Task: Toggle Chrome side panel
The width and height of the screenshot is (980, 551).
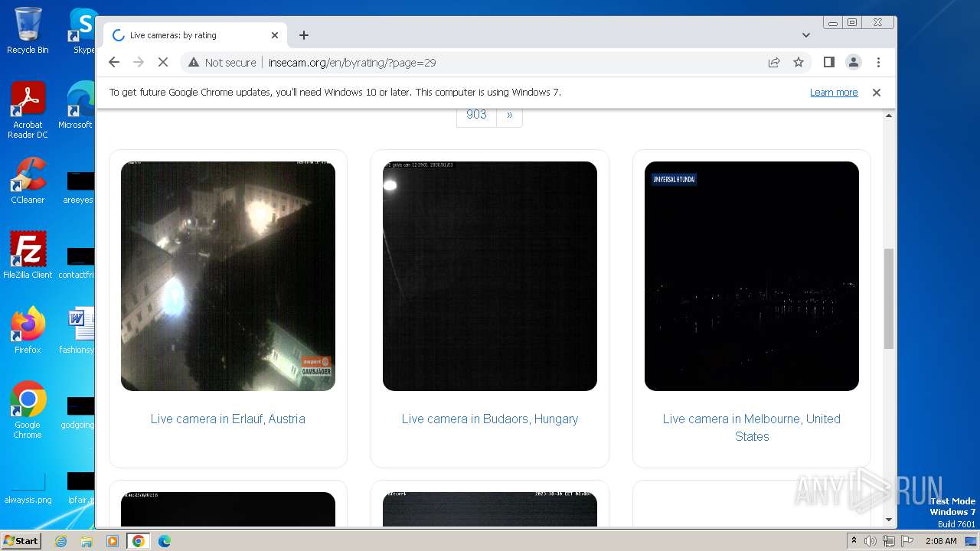Action: click(828, 62)
